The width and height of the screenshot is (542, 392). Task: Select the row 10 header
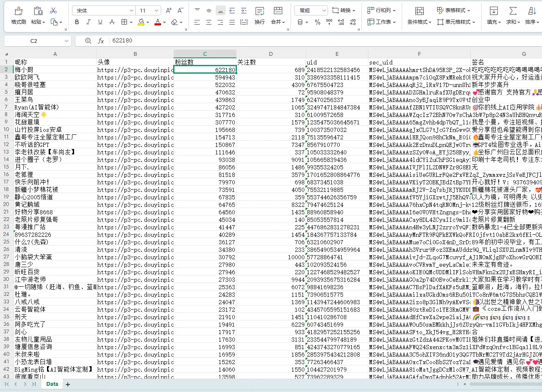(6, 130)
